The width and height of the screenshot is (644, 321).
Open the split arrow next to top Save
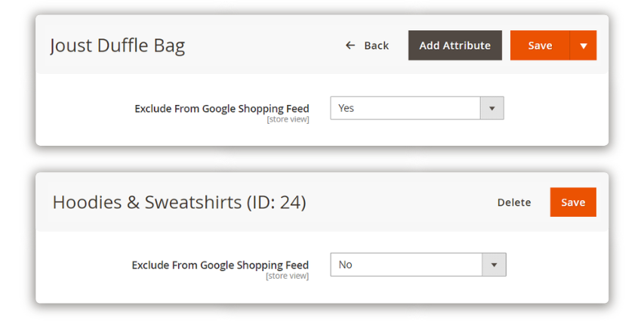pos(583,45)
